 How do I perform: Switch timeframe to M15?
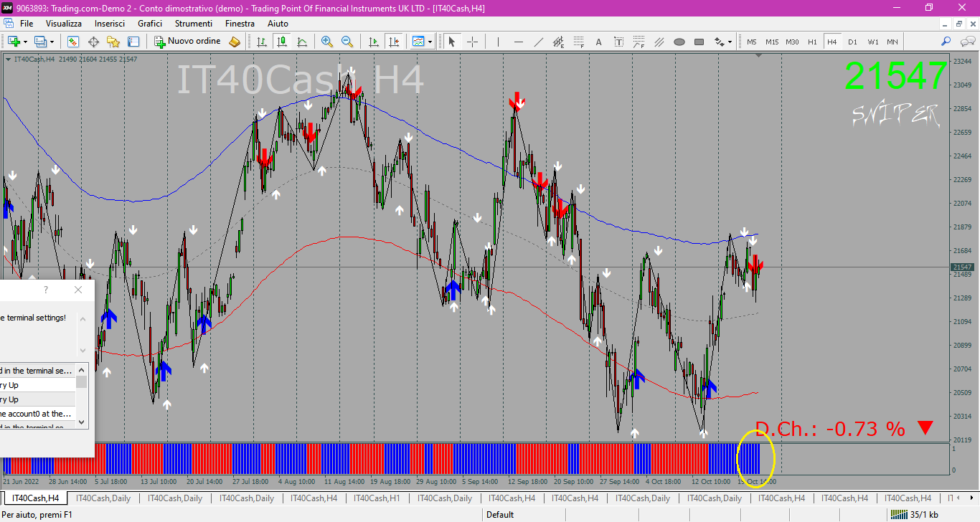click(x=772, y=42)
